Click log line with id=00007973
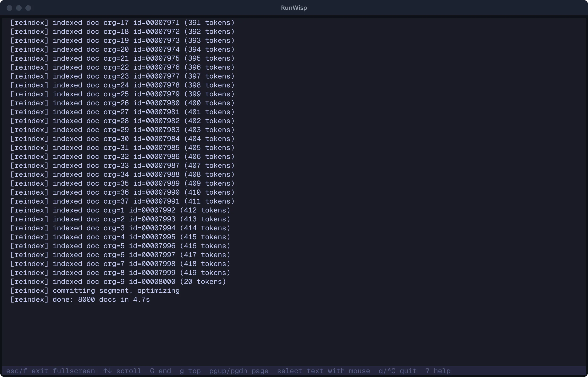Image resolution: width=588 pixels, height=377 pixels. pyautogui.click(x=123, y=41)
